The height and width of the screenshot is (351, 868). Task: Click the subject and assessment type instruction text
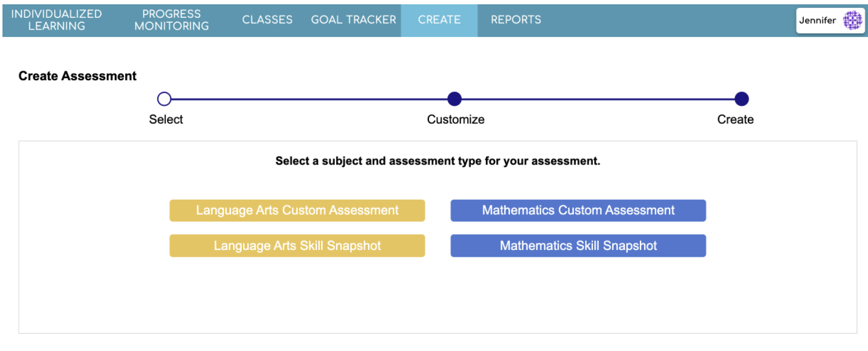(438, 161)
